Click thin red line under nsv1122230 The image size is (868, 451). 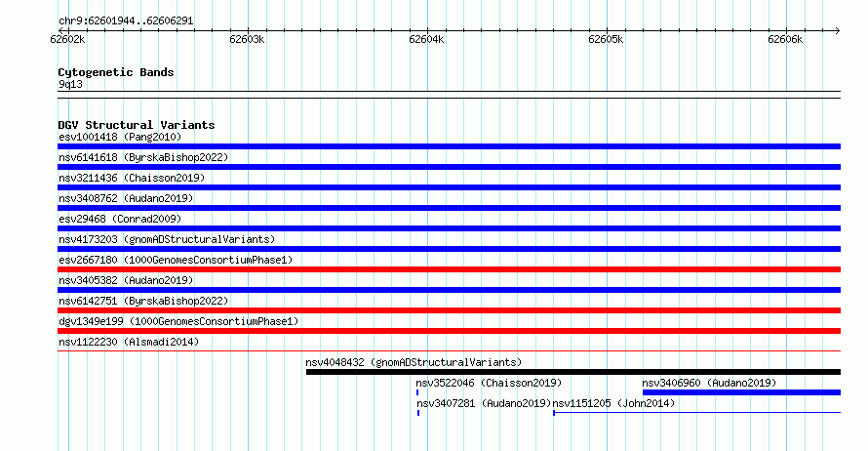point(449,350)
